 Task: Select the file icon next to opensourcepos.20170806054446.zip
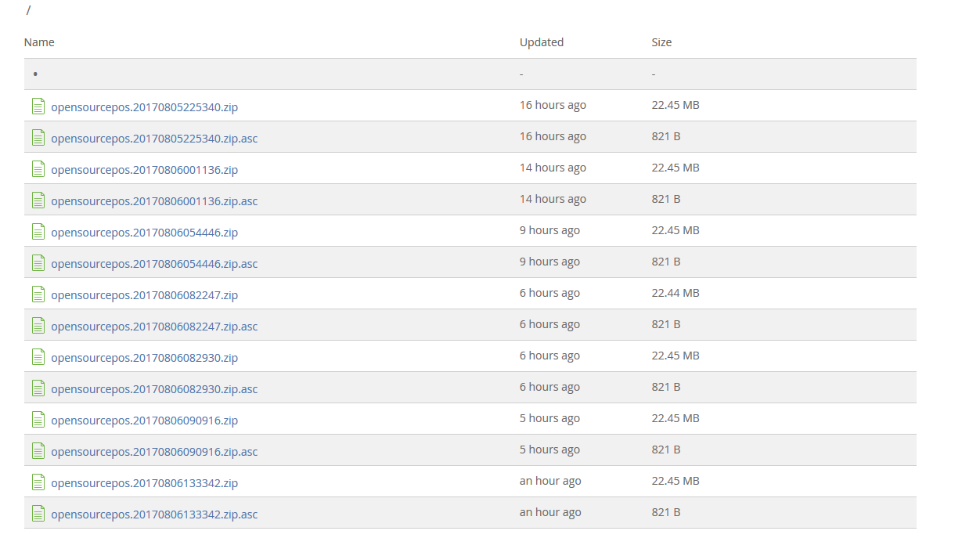coord(38,231)
